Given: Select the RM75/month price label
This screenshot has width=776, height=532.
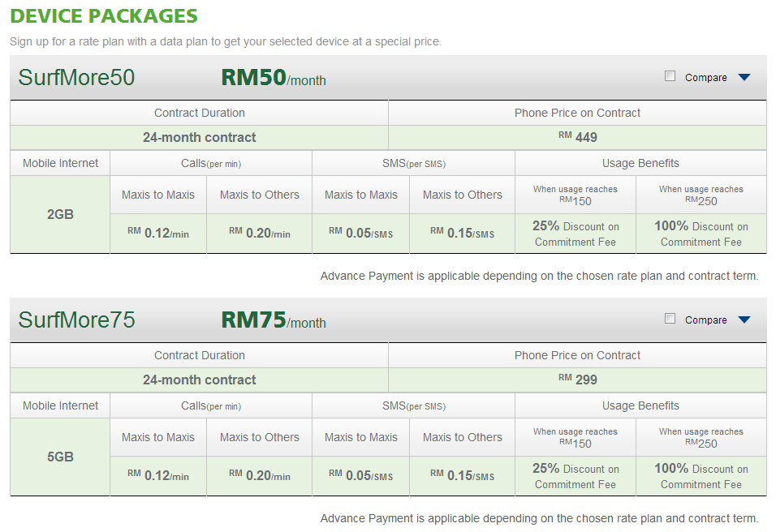Looking at the screenshot, I should pyautogui.click(x=274, y=320).
